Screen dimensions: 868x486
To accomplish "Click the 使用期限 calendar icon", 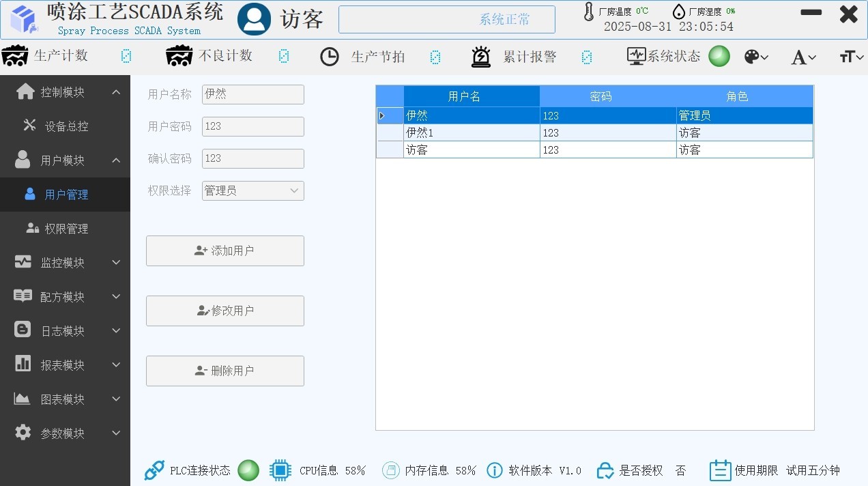I will [x=721, y=470].
